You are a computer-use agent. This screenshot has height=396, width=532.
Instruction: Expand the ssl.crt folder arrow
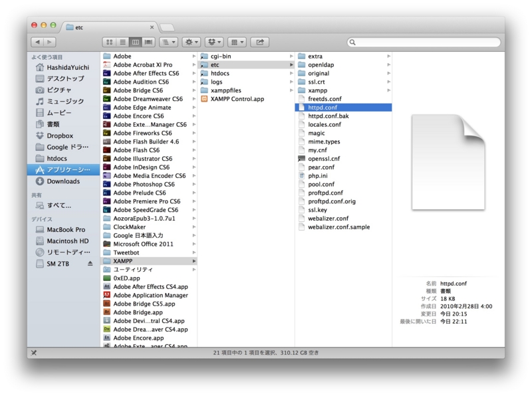[x=388, y=82]
